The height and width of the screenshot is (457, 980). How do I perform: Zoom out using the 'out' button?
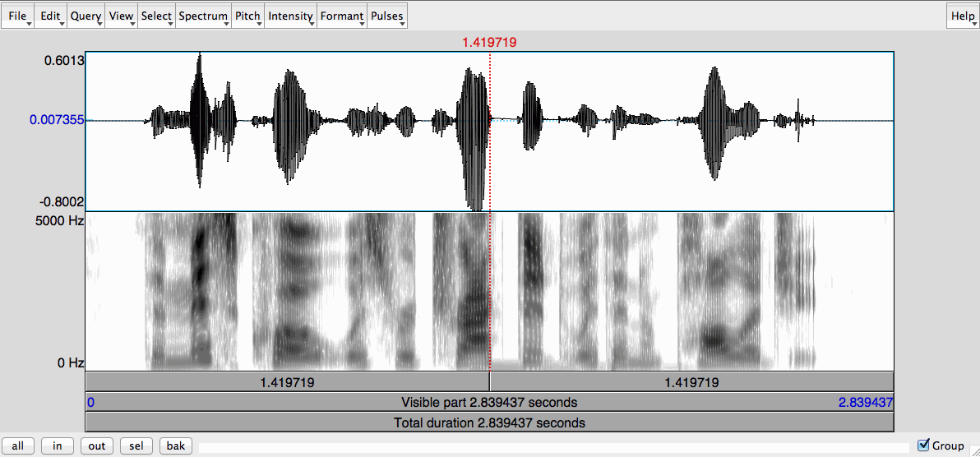point(97,446)
